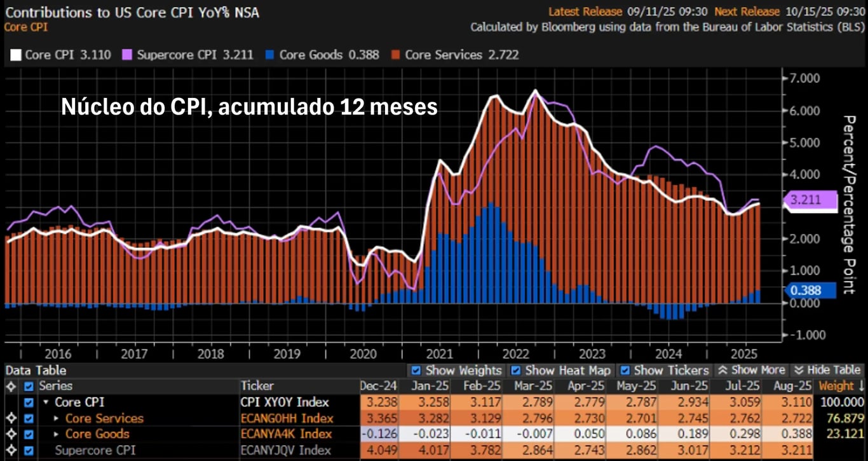The height and width of the screenshot is (461, 868).
Task: Uncheck the Core Goods series checkbox
Action: [x=28, y=435]
